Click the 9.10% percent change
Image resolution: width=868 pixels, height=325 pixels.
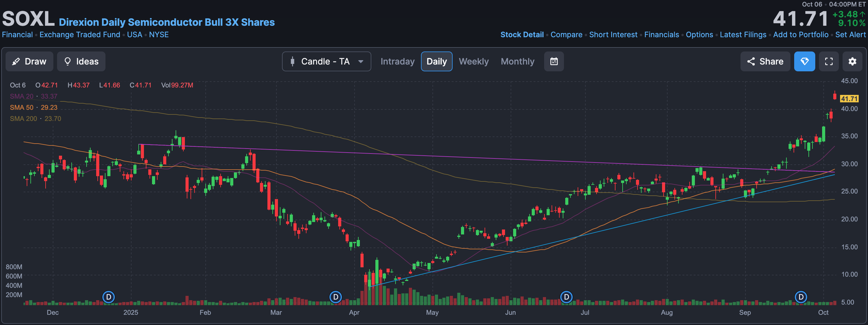[x=852, y=23]
